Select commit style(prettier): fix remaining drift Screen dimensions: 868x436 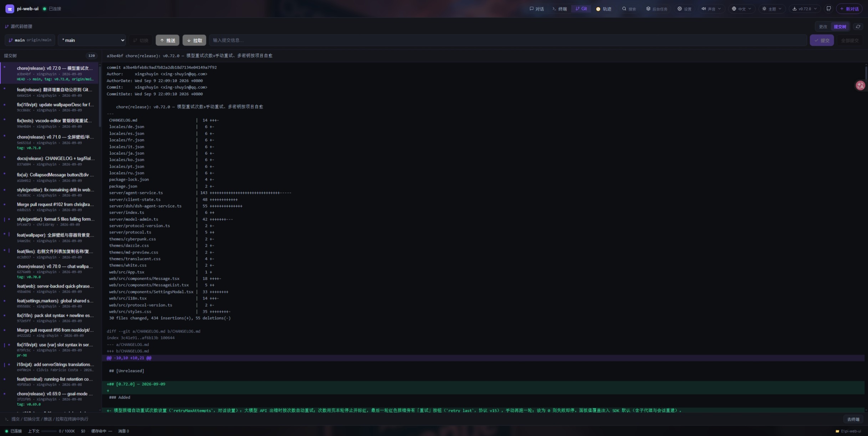tap(50, 192)
